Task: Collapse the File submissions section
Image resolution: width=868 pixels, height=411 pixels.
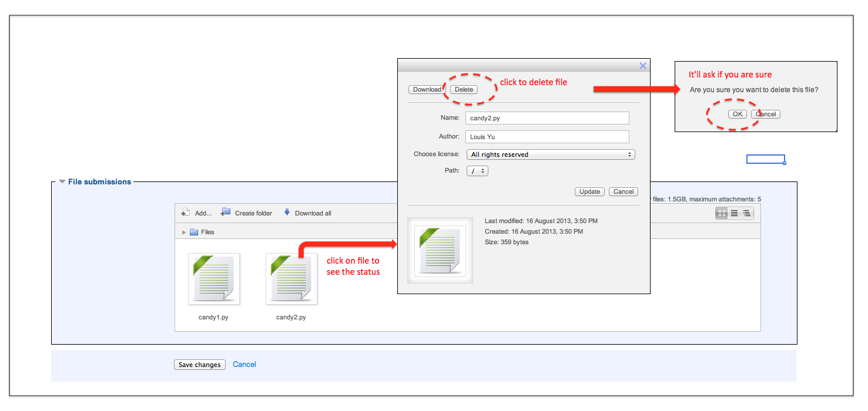Action: tap(62, 182)
